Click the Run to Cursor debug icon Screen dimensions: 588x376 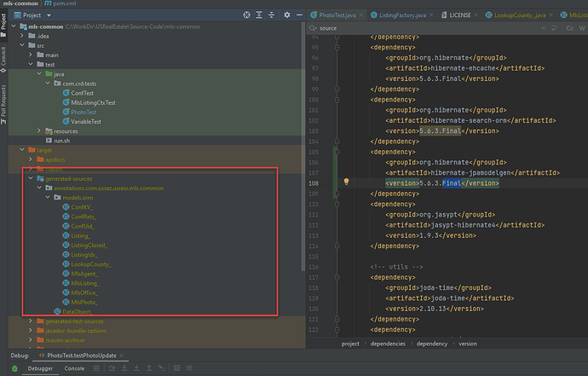coord(161,368)
